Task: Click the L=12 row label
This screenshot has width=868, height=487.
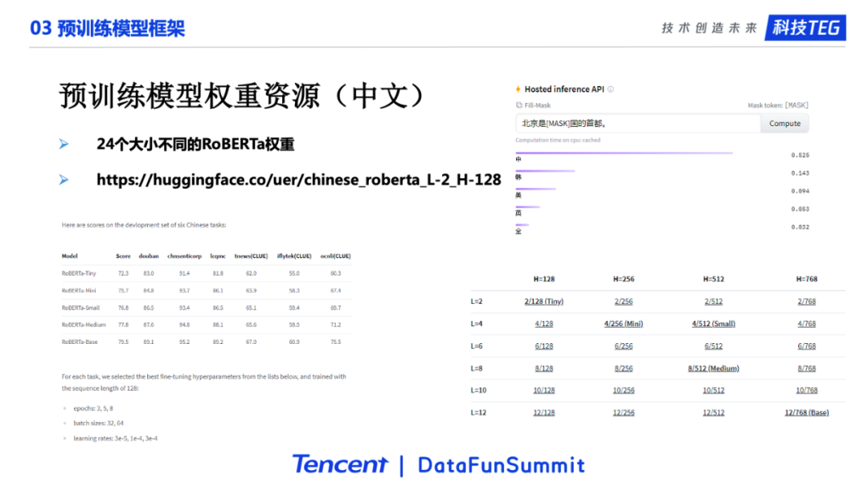Action: pyautogui.click(x=478, y=412)
